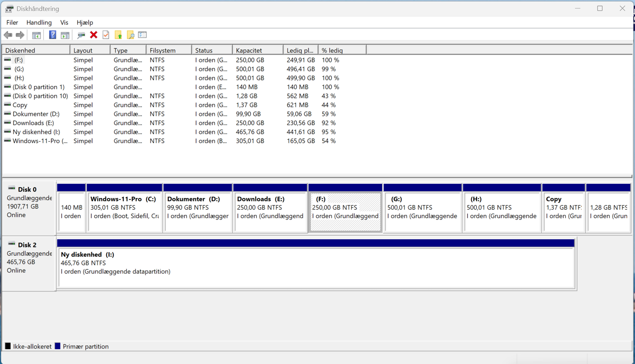Click the red X delete icon
The image size is (635, 364).
(94, 35)
